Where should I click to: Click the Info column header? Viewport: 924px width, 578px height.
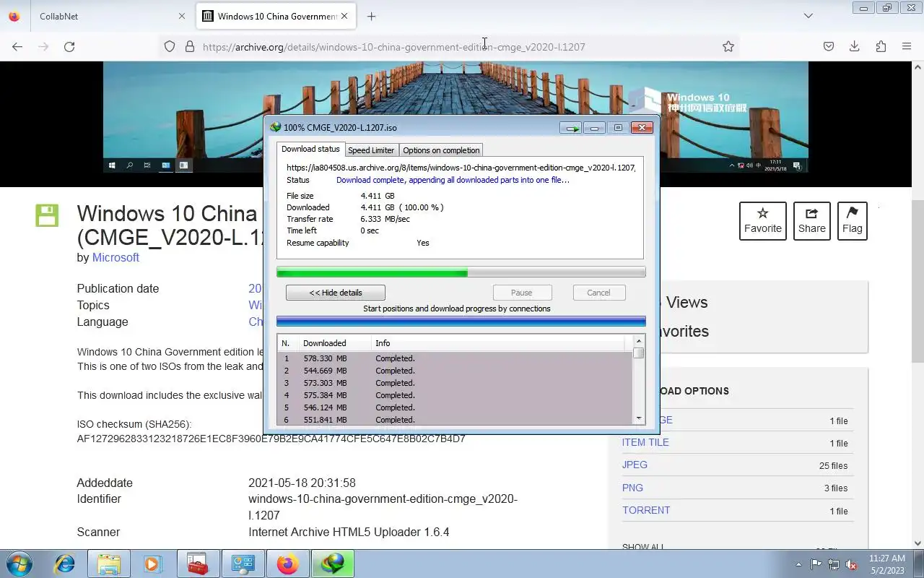[498, 343]
